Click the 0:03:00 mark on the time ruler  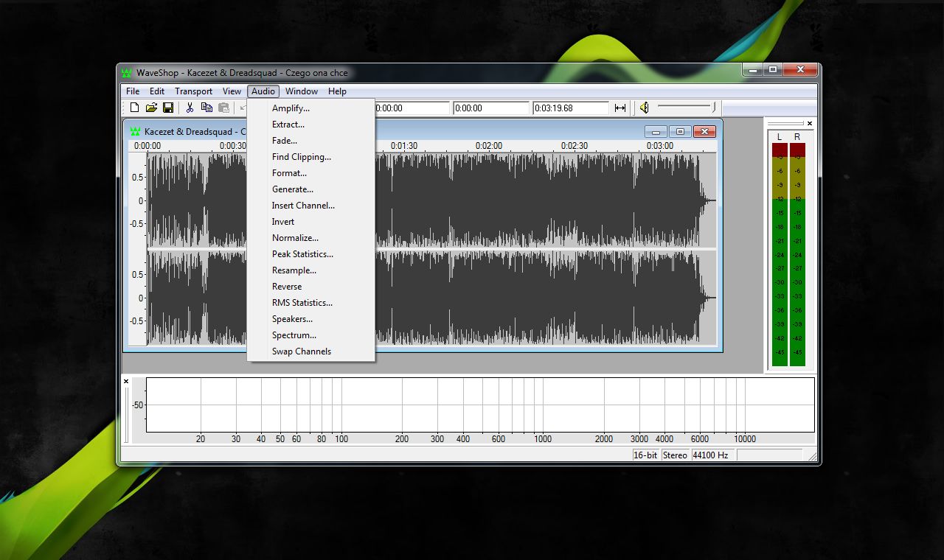click(x=660, y=146)
